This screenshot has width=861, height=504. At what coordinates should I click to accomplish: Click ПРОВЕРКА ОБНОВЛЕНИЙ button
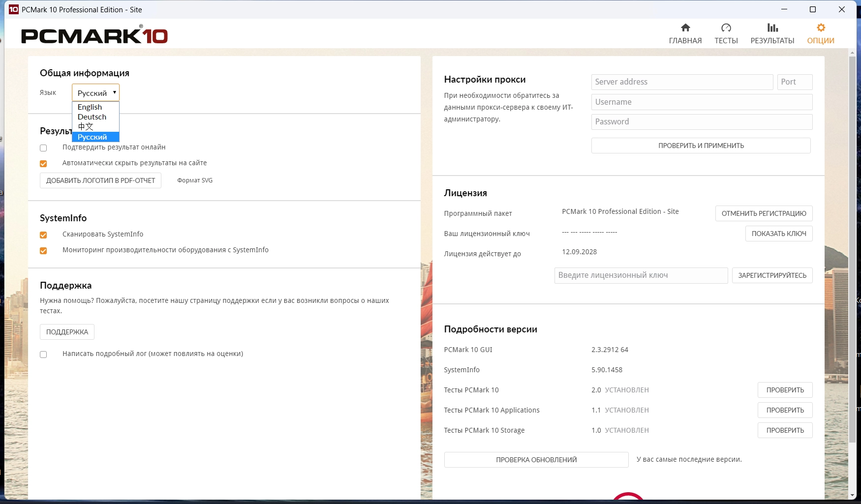pos(536,460)
